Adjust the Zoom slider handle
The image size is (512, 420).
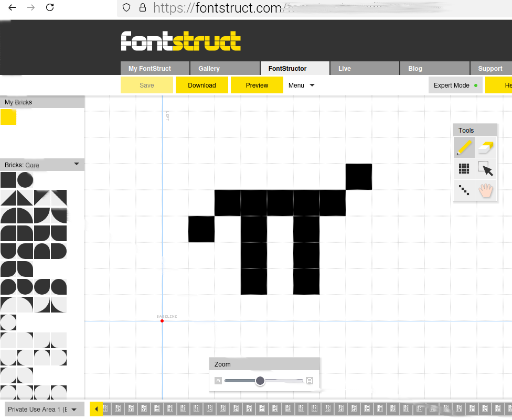tap(260, 381)
